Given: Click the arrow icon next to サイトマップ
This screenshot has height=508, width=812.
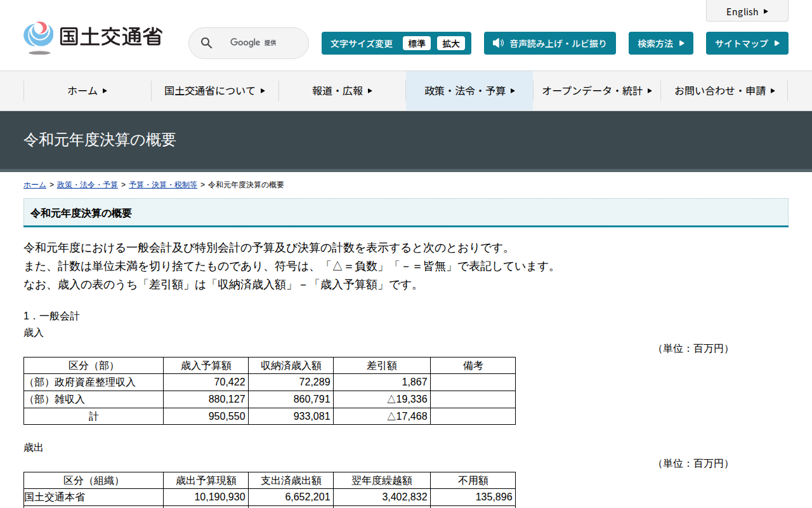Looking at the screenshot, I should pos(777,43).
